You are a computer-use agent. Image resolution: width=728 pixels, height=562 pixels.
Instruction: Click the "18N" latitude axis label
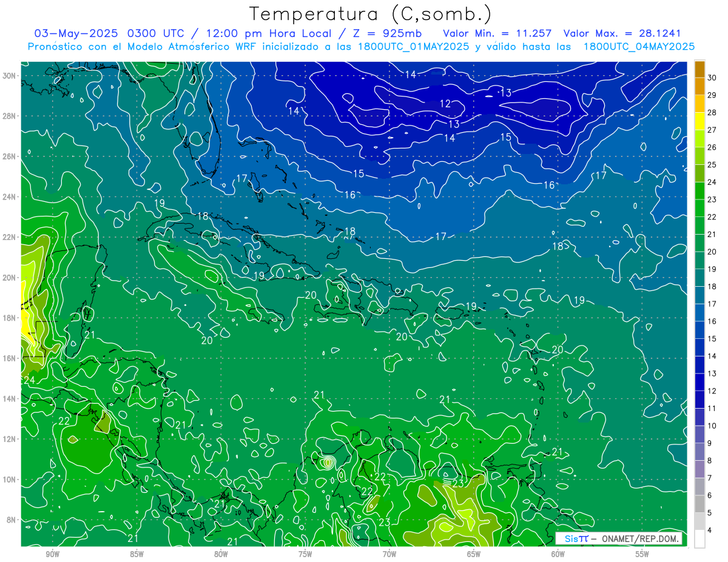pyautogui.click(x=9, y=318)
